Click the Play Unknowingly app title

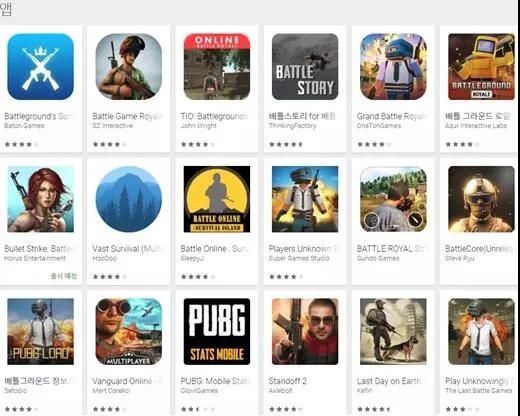[478, 381]
